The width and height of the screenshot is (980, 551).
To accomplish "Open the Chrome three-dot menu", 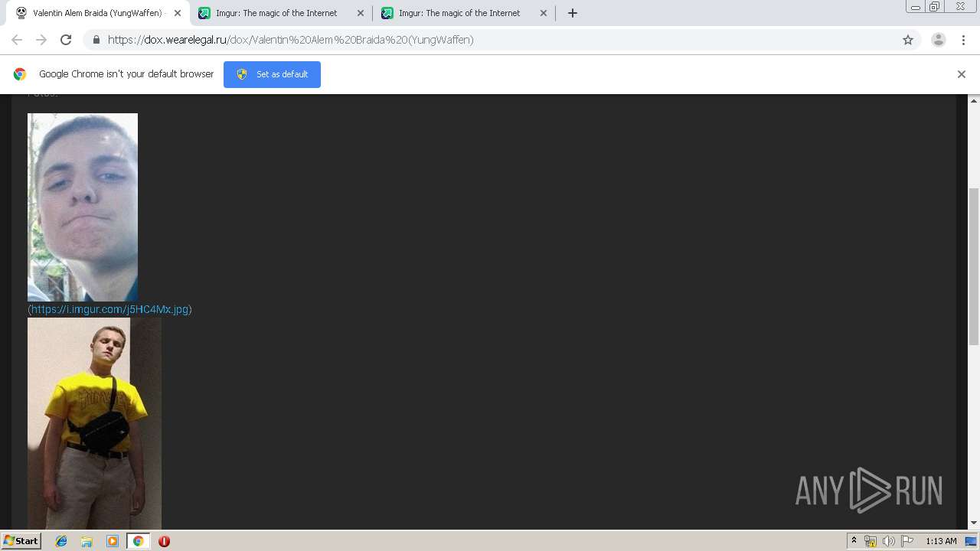I will 963,40.
